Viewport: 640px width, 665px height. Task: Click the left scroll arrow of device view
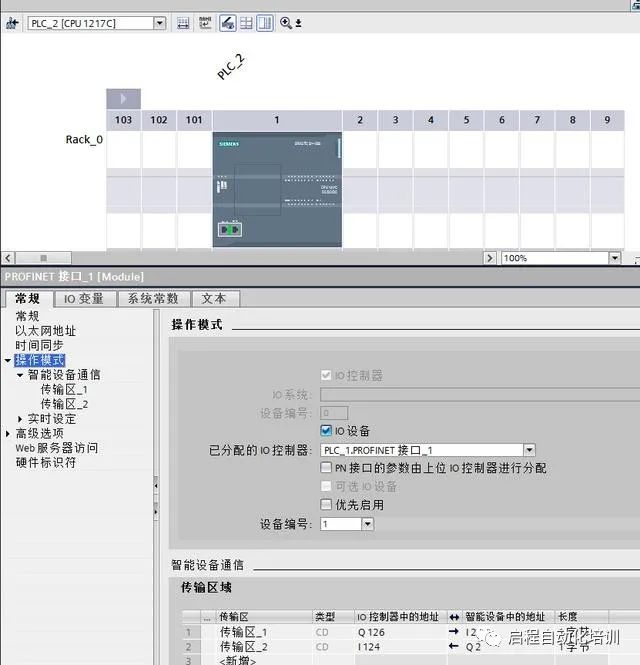[8, 258]
